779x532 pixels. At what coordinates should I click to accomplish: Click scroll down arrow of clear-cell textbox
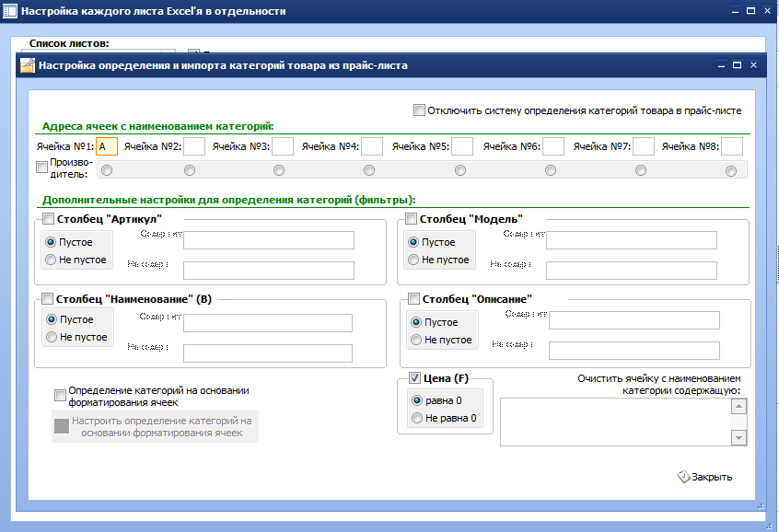tap(738, 437)
